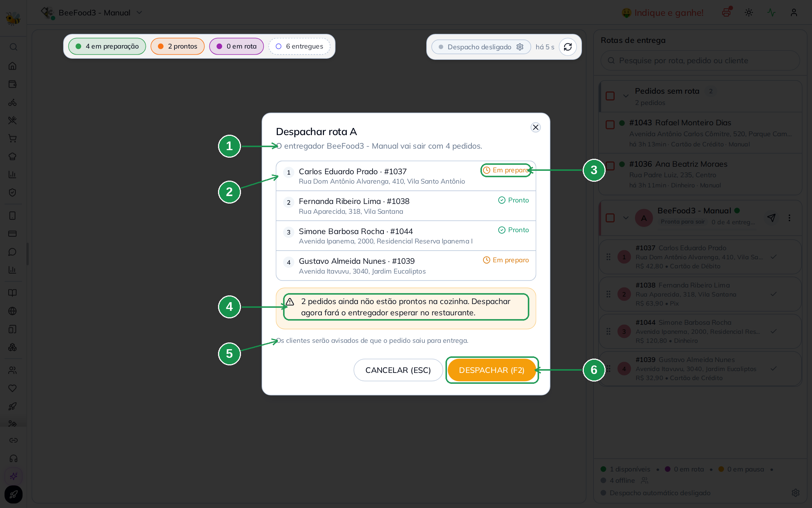Click the route search input field

700,61
